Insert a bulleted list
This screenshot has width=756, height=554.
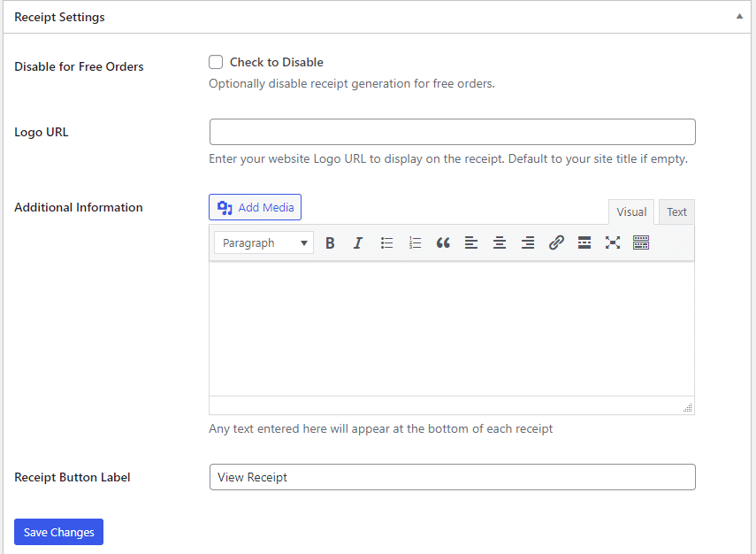point(386,242)
